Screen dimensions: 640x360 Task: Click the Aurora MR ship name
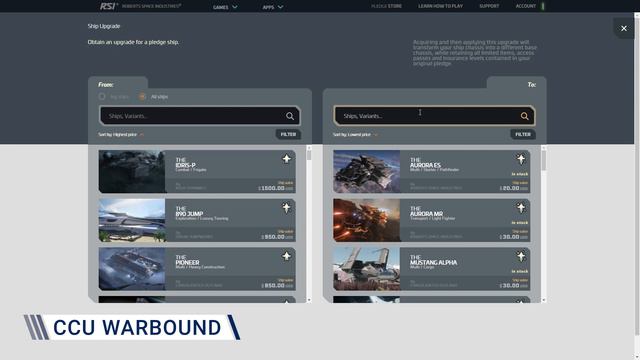point(427,213)
